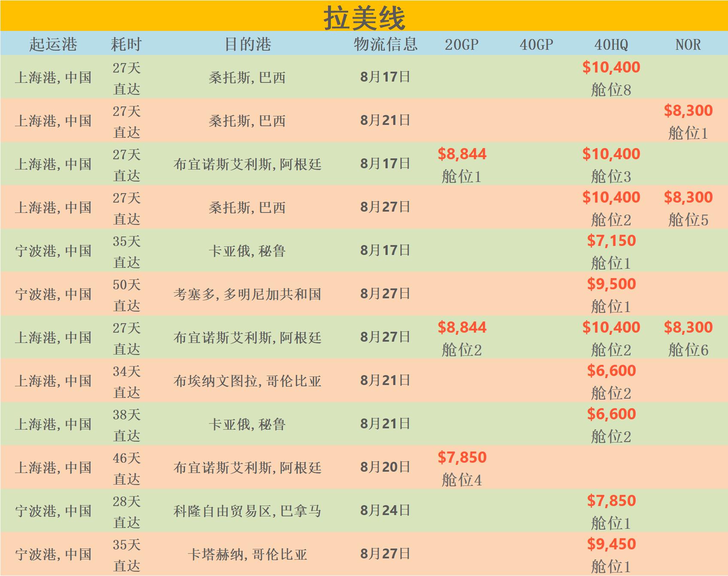Click 上海港, 中国 in the 46天 row
This screenshot has height=576, width=728.
[53, 467]
